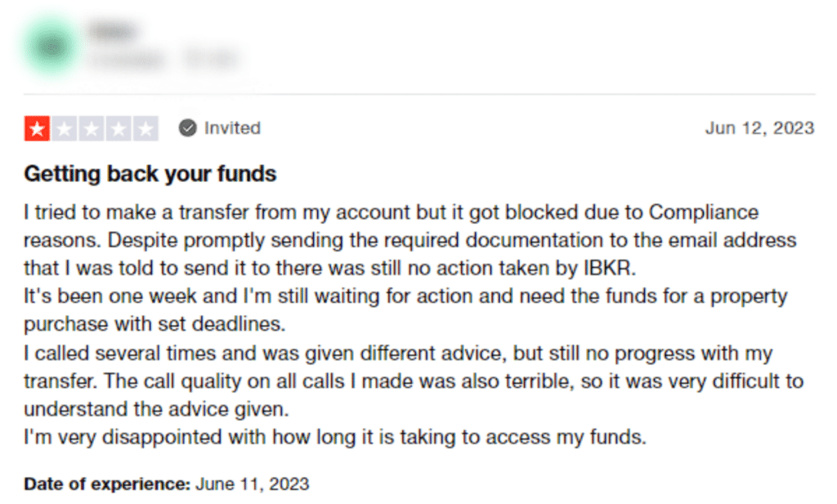Viewport: 837px width, 504px height.
Task: Click the fourth grey star
Action: (119, 128)
